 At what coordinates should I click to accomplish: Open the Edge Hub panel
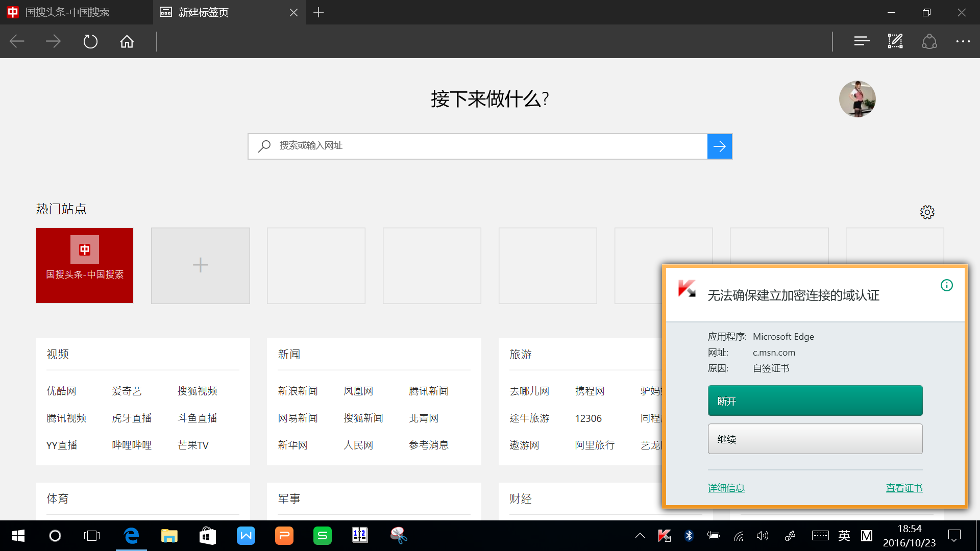coord(862,41)
